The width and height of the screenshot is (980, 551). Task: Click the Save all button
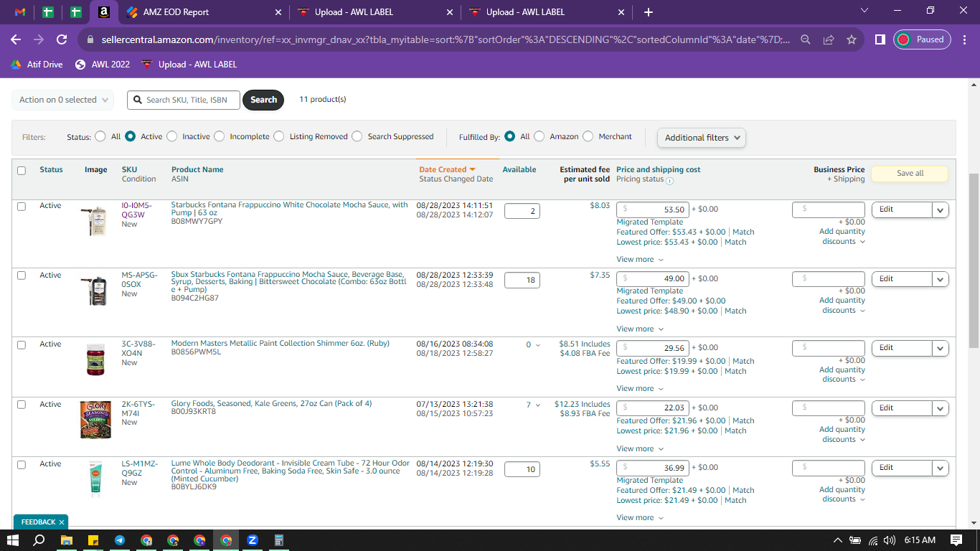coord(910,174)
